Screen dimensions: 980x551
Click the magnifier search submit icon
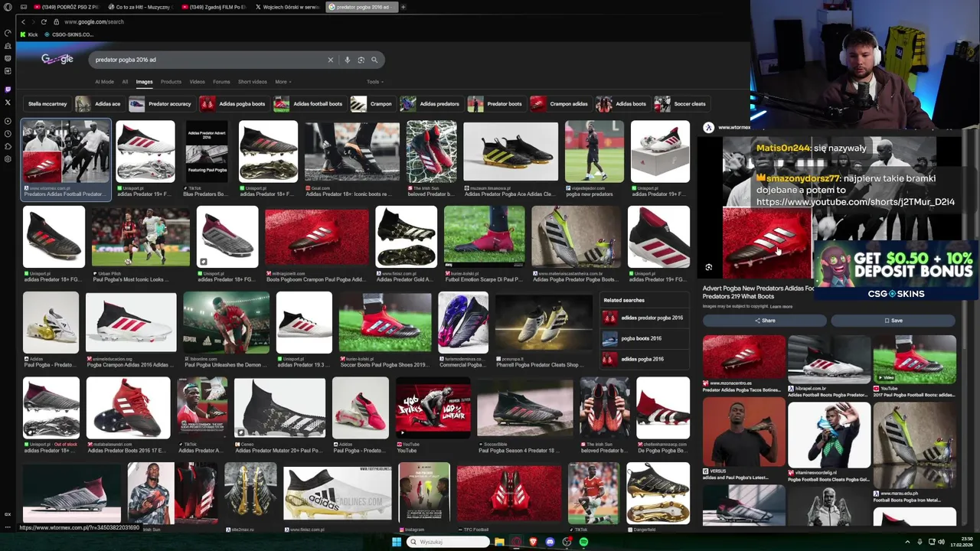374,60
